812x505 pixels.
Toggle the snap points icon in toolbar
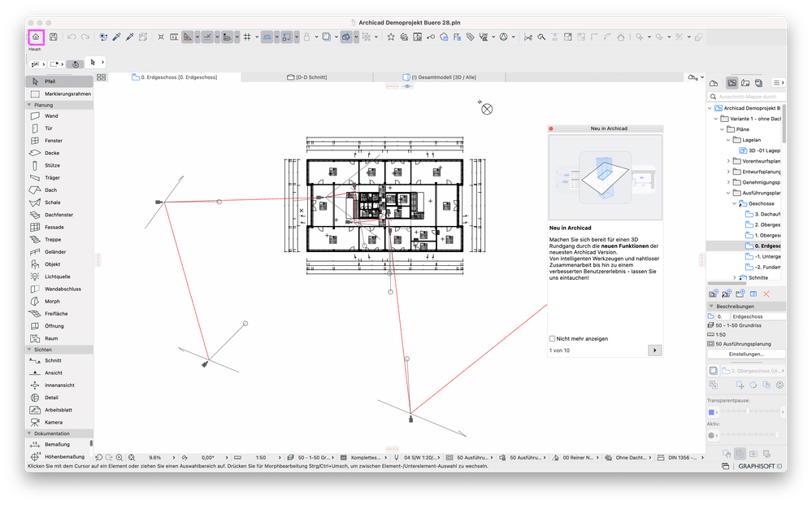coord(286,37)
